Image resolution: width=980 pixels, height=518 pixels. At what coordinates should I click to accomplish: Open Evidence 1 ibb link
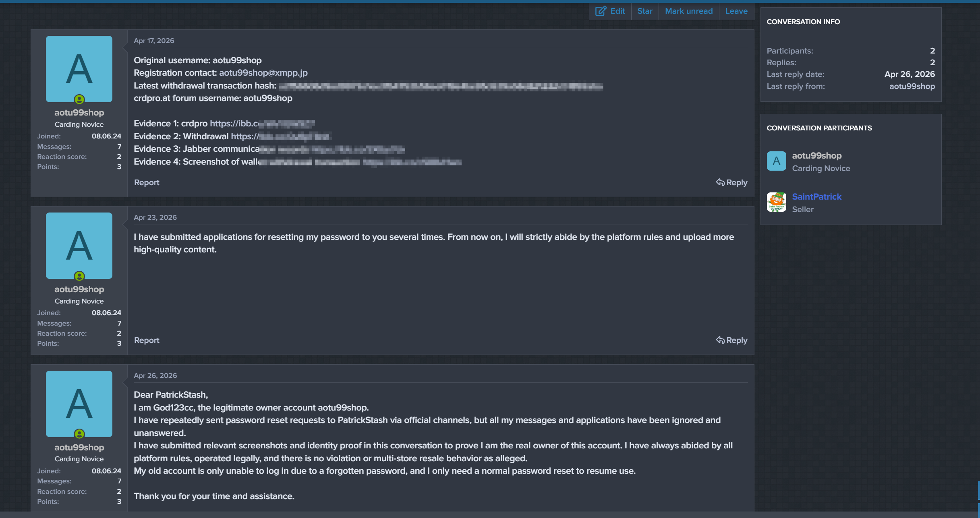pyautogui.click(x=262, y=124)
